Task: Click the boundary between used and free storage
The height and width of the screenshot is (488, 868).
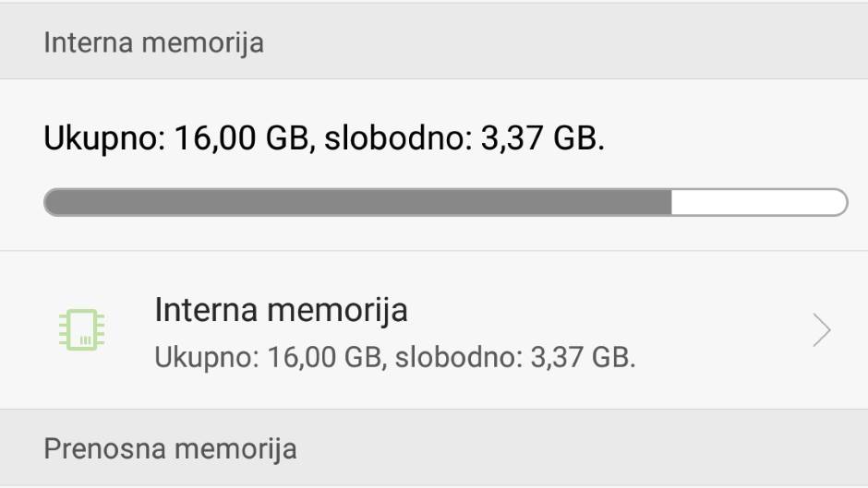Action: click(671, 202)
